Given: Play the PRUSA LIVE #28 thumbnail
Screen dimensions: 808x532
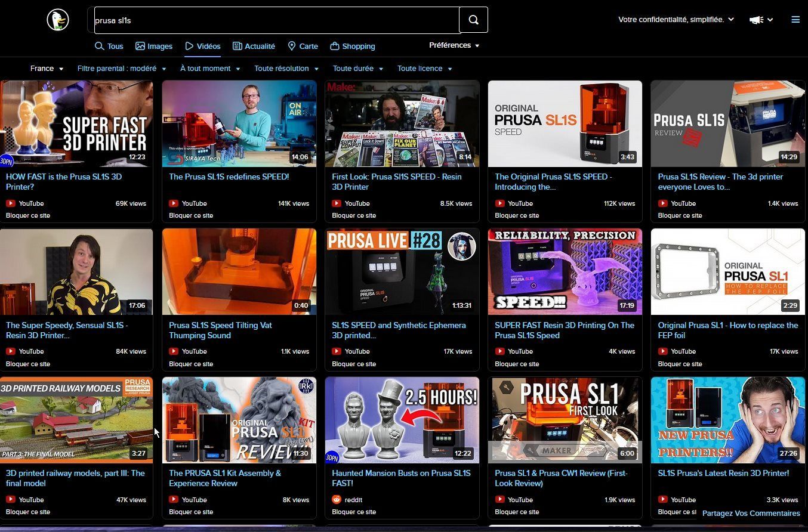Looking at the screenshot, I should click(x=402, y=272).
